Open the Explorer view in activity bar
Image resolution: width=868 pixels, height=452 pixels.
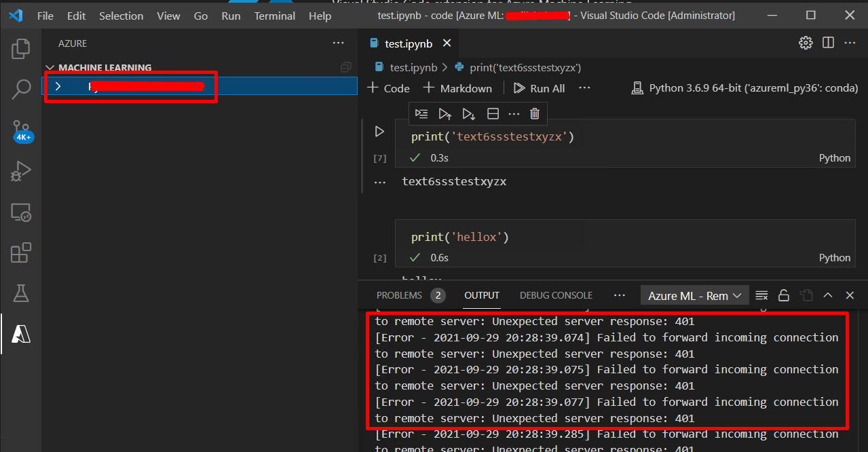pyautogui.click(x=21, y=48)
